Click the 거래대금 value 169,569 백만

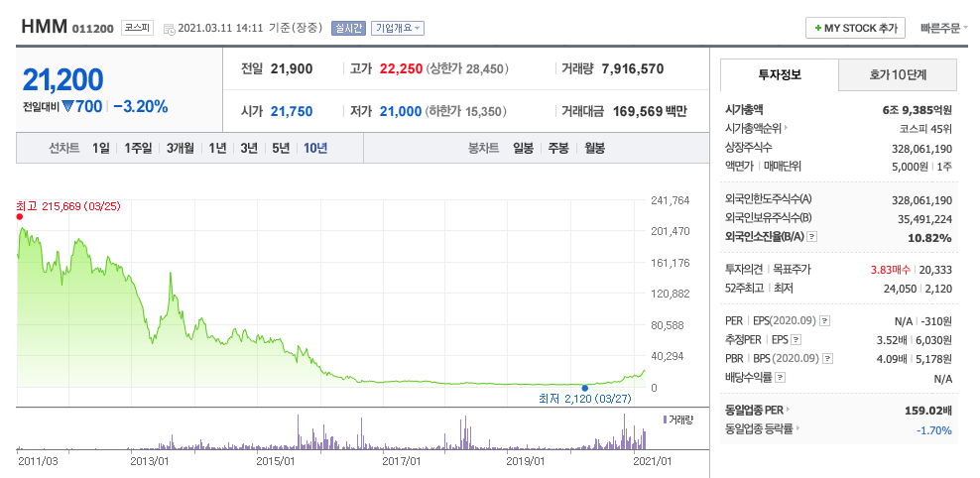tap(650, 111)
